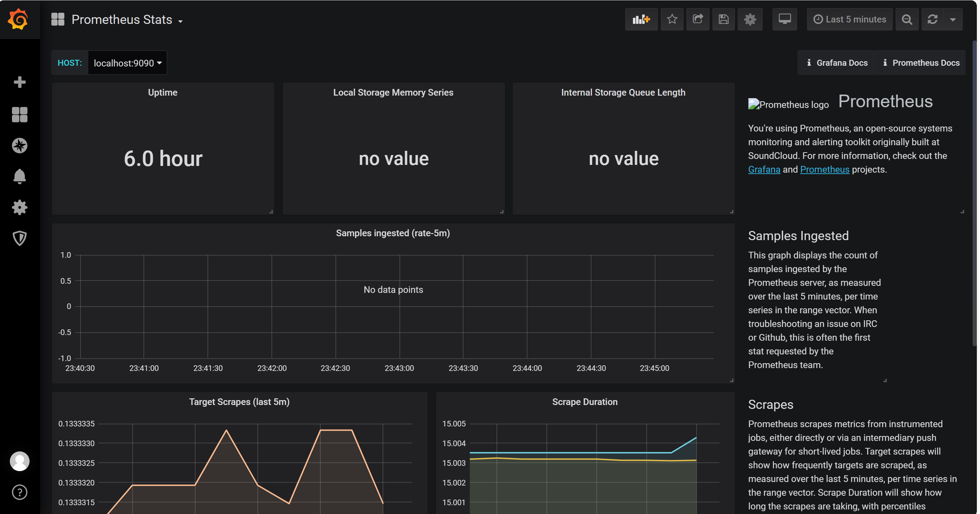Viewport: 980px width, 514px height.
Task: Click the 23:43:00 time axis label
Action: click(399, 368)
